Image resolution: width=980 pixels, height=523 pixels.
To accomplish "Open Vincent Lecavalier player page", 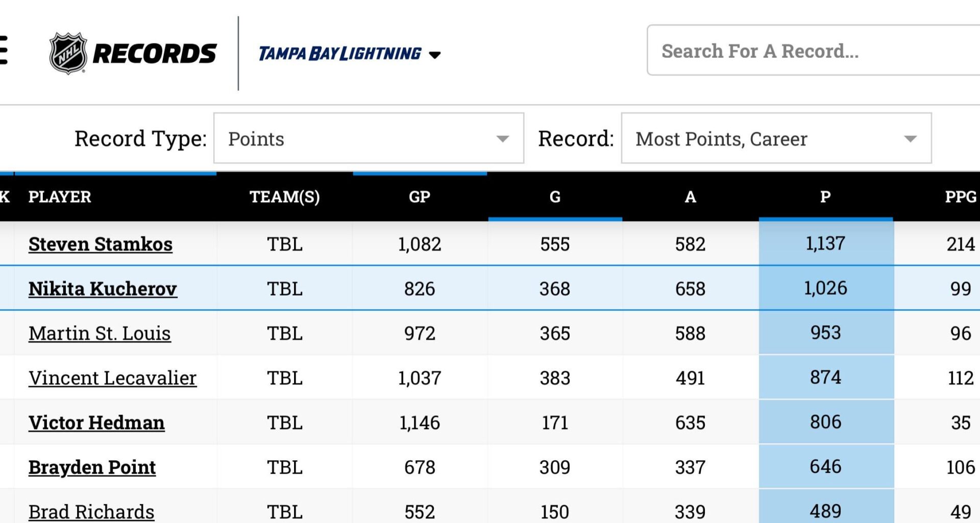I will (x=112, y=378).
